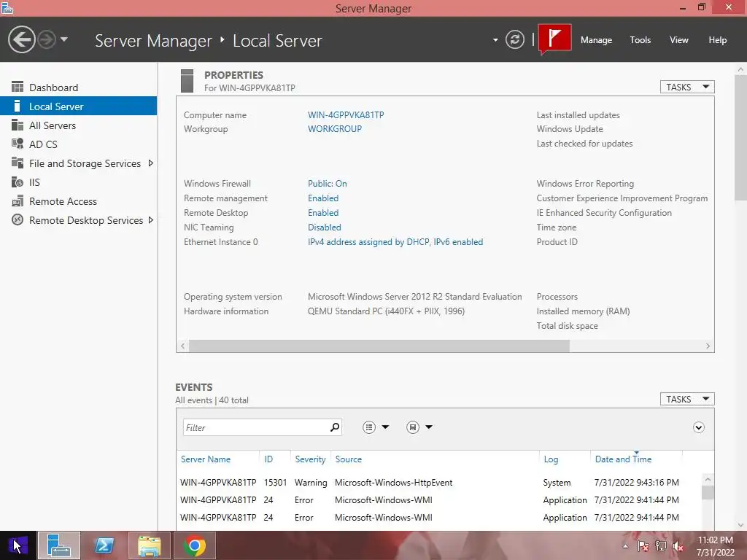Click computer name WIN-4GPPVKA81TP link
This screenshot has height=560, width=747.
[345, 114]
